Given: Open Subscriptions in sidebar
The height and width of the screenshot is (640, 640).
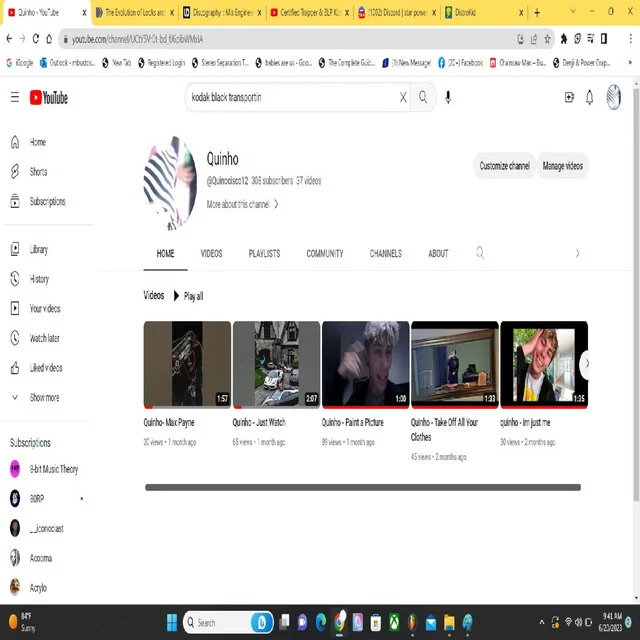Looking at the screenshot, I should (49, 201).
